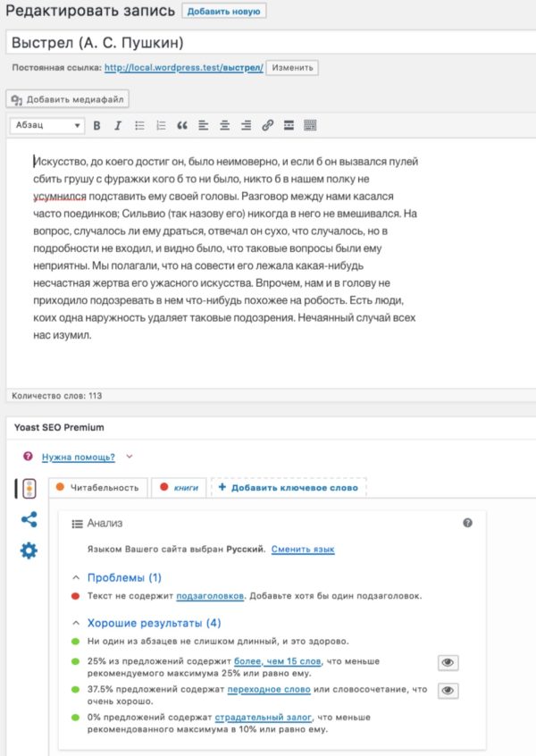Click the Нужна помощь? link
This screenshot has width=536, height=756.
[x=79, y=457]
